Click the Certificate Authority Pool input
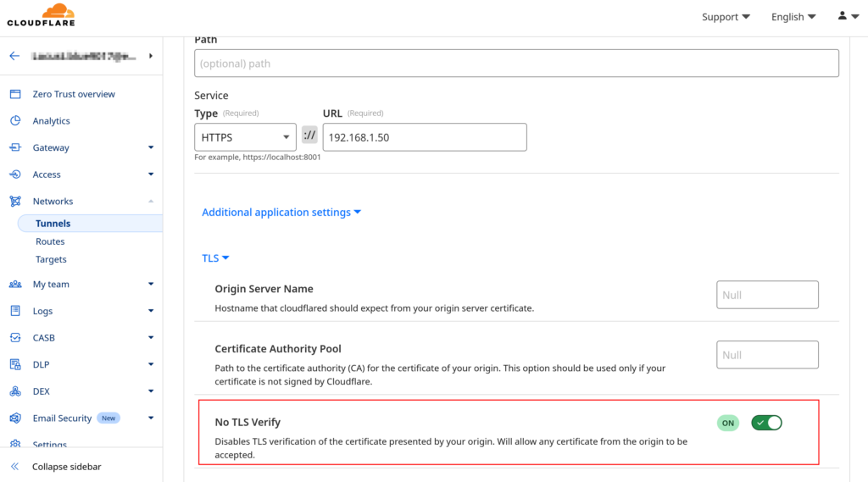This screenshot has width=868, height=482. [x=767, y=355]
